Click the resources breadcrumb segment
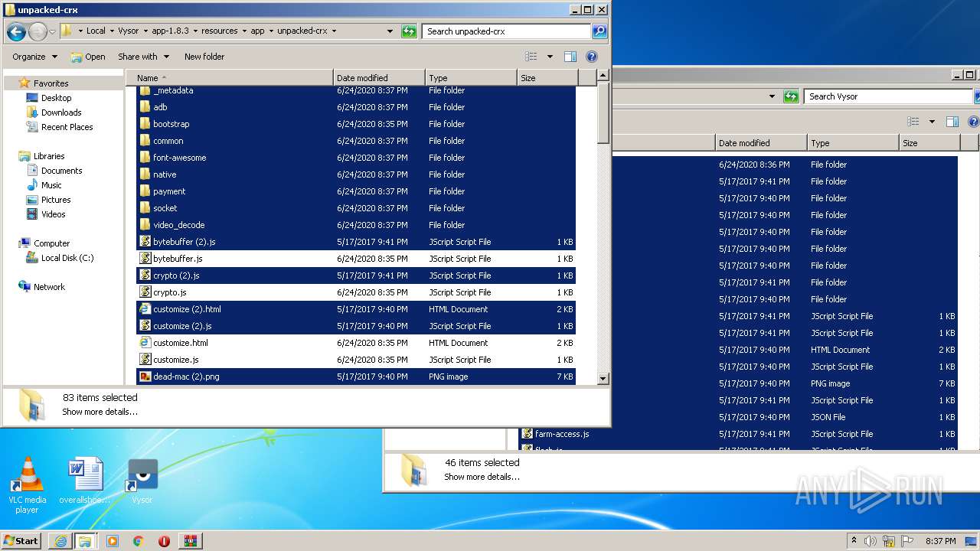 tap(220, 31)
